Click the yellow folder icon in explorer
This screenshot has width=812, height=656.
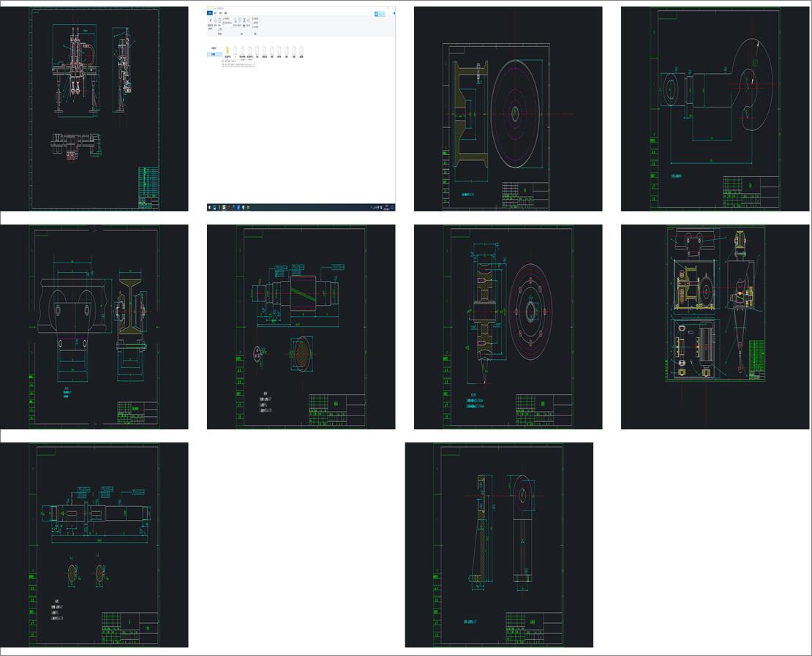(228, 50)
